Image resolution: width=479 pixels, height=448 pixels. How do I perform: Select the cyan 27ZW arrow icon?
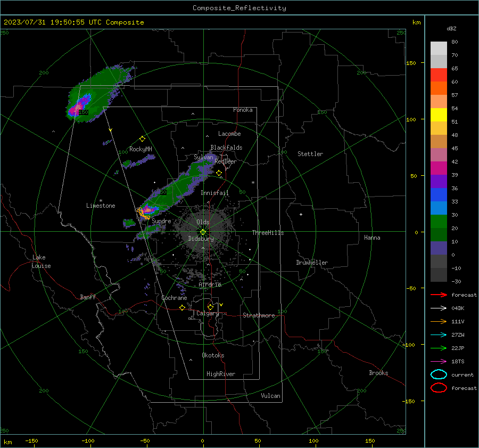pos(439,335)
